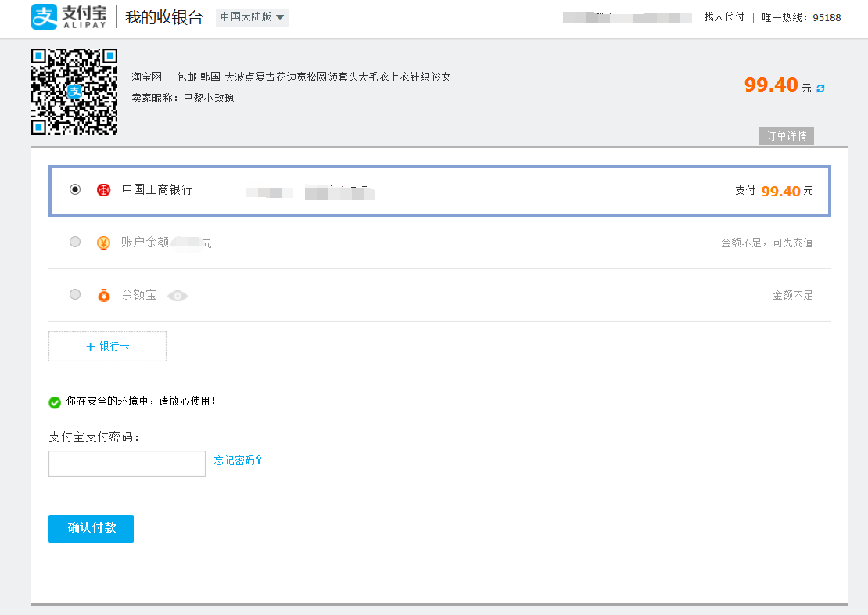This screenshot has width=868, height=615.
Task: Click the 余额宝 label text
Action: coord(139,295)
